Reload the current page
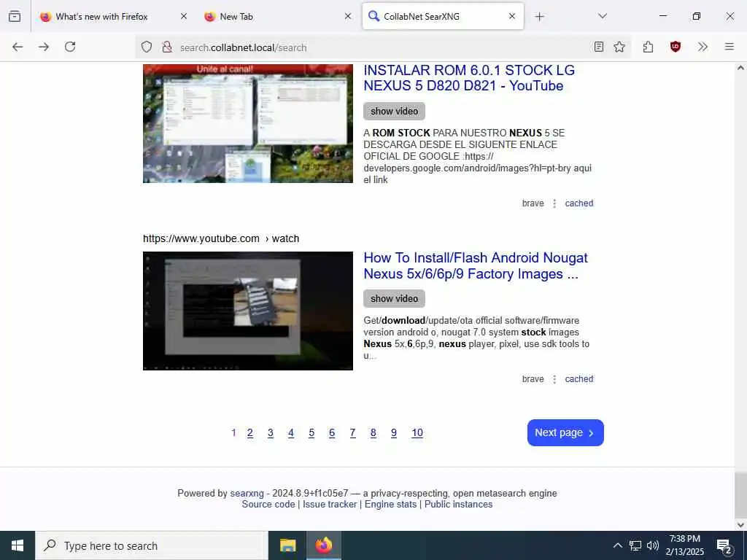Image resolution: width=747 pixels, height=560 pixels. tap(70, 47)
